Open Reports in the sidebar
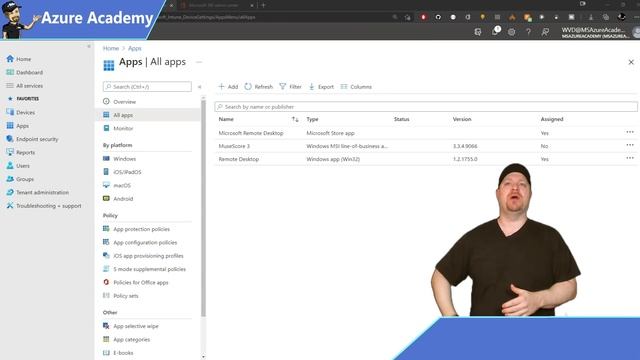 (x=20, y=152)
